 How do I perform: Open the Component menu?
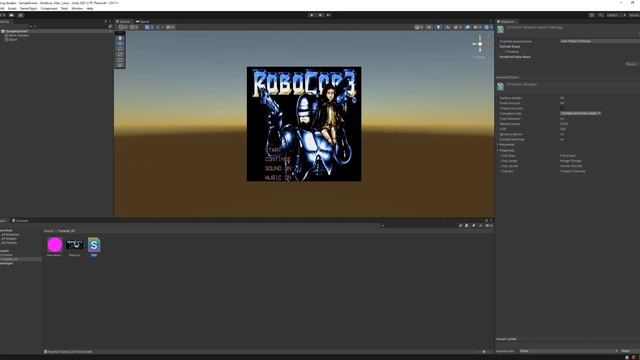[x=49, y=8]
